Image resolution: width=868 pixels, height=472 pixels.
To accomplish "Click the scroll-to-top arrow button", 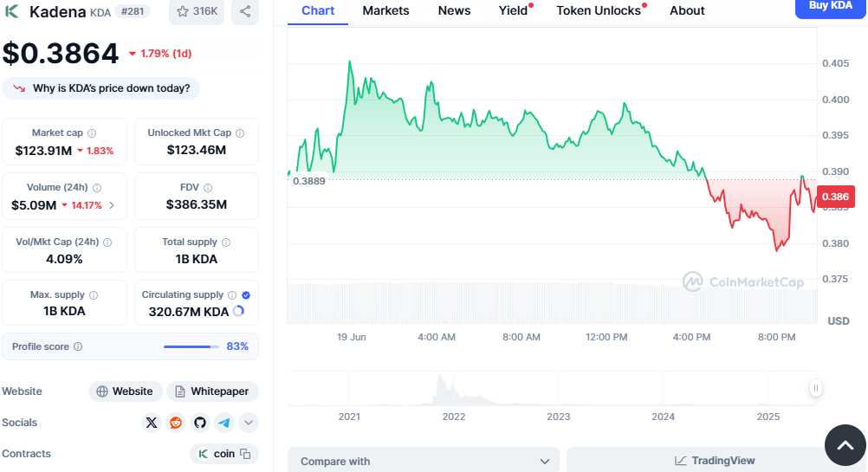I will 845,445.
